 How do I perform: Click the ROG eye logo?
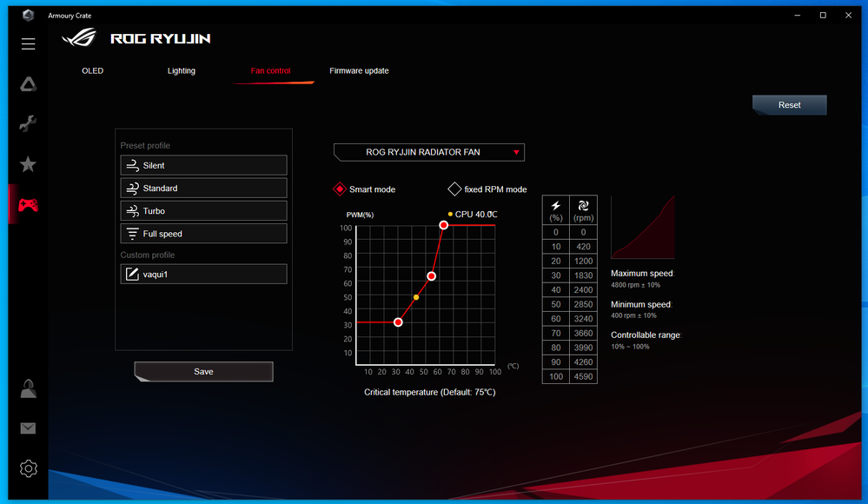[79, 38]
